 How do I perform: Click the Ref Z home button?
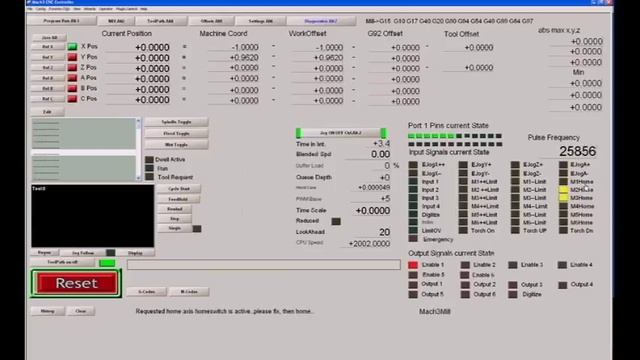[48, 67]
